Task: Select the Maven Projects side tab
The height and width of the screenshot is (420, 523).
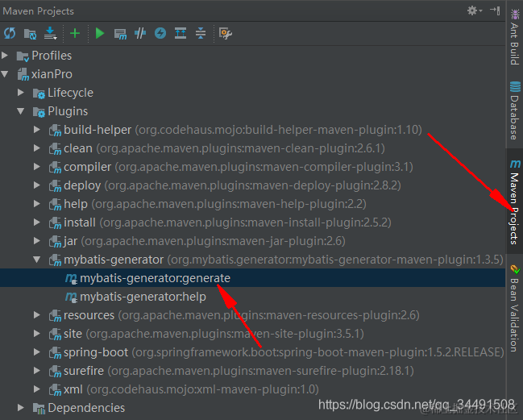Action: point(515,202)
